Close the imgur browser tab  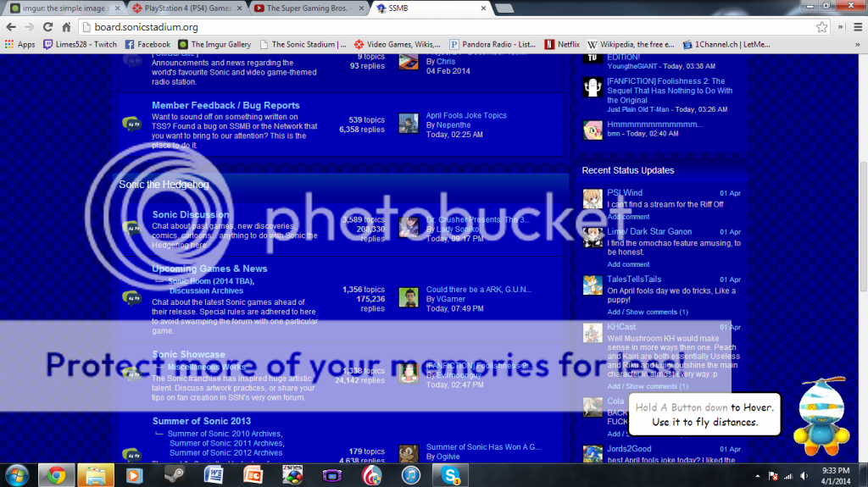[117, 8]
